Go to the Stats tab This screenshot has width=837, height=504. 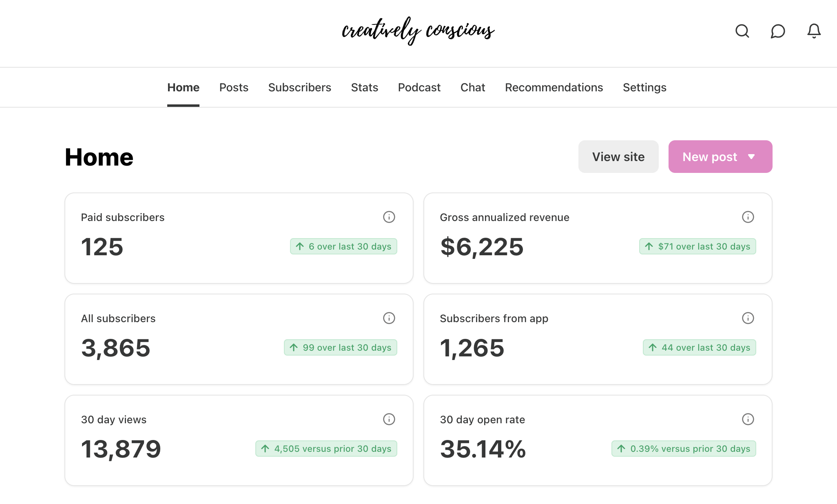point(364,87)
